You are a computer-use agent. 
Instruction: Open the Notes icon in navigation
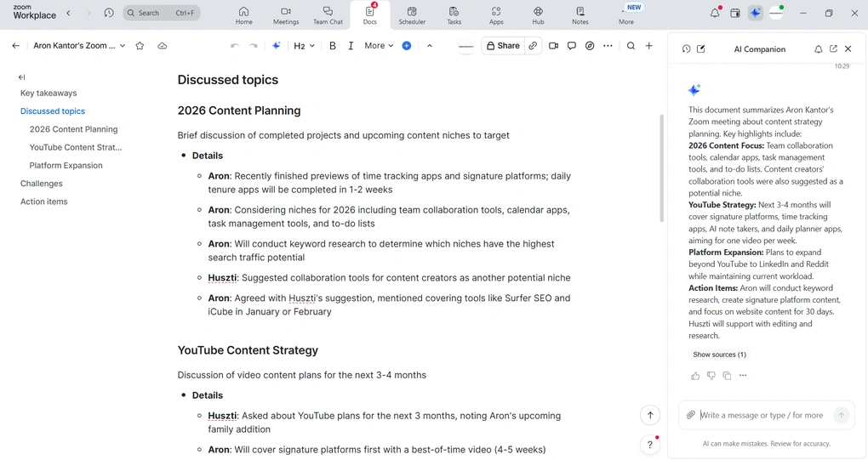coord(580,15)
